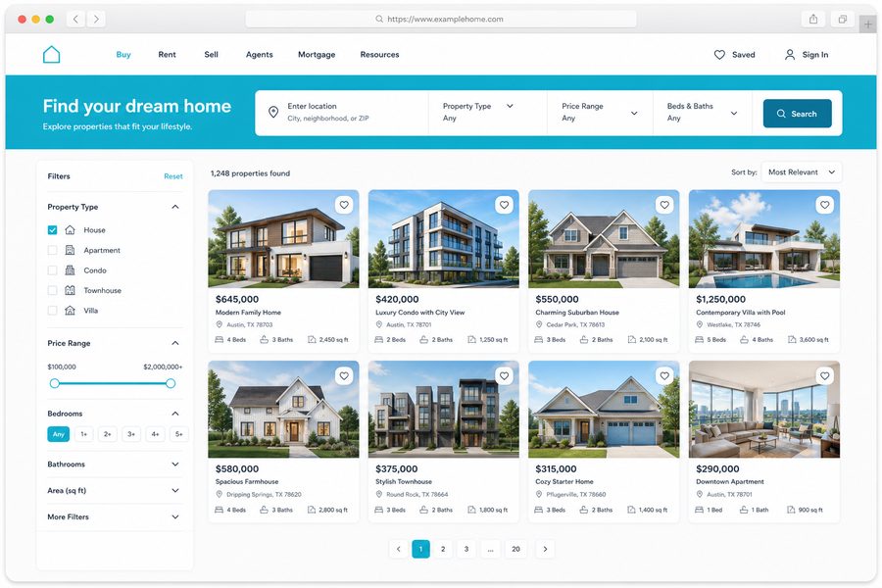Open the Sort by Most Relevant dropdown

802,172
